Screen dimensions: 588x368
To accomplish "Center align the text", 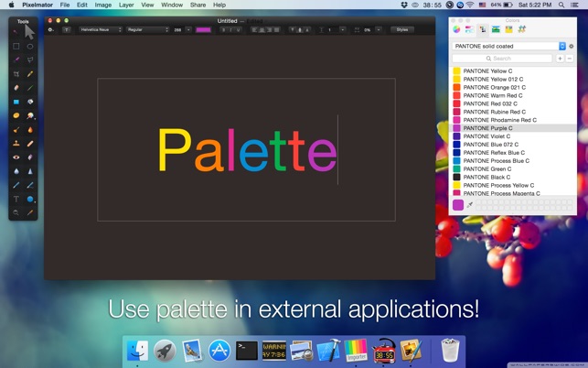I will point(262,29).
